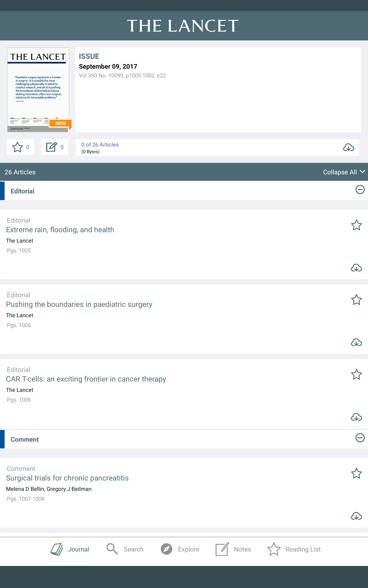This screenshot has width=368, height=588.
Task: Star 'Pushing the boundaries in paediatric surgery'
Action: pos(356,300)
